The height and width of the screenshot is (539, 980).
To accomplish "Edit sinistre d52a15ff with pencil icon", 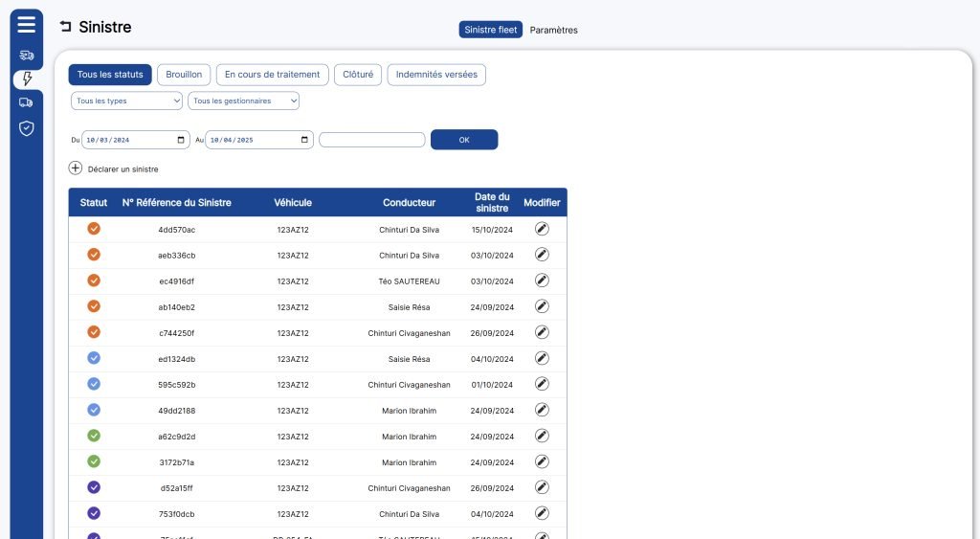I will point(542,487).
